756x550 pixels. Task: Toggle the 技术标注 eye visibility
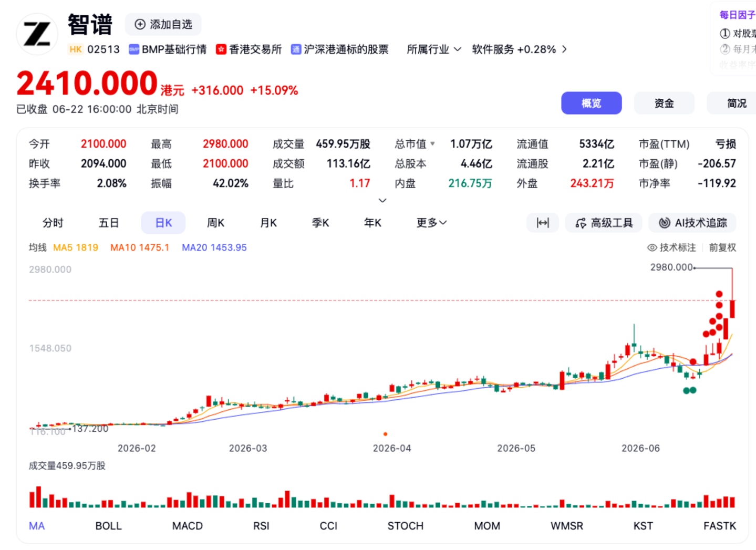(652, 247)
